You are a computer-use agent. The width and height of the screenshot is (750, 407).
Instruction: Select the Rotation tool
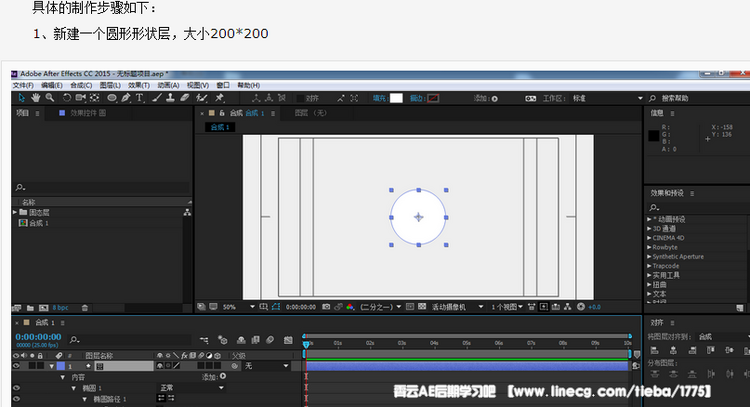point(66,98)
